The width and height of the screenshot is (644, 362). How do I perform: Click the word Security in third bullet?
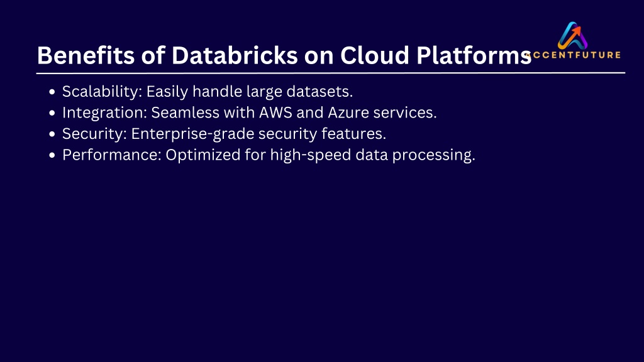94,134
